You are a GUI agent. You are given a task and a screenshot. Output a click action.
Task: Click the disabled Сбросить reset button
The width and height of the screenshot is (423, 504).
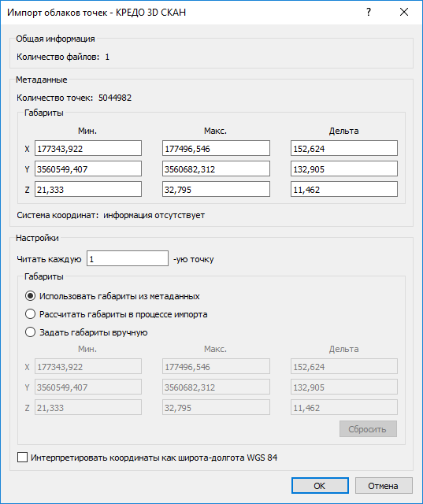[x=368, y=429]
